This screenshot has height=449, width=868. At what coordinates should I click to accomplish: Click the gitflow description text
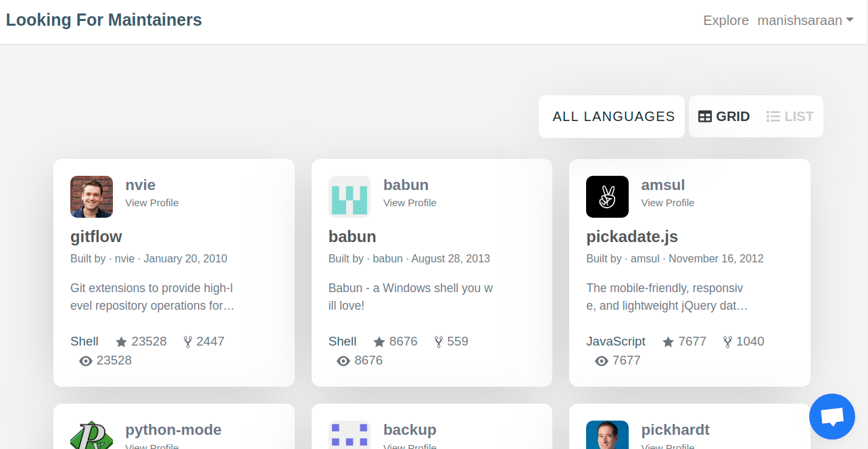coord(152,297)
